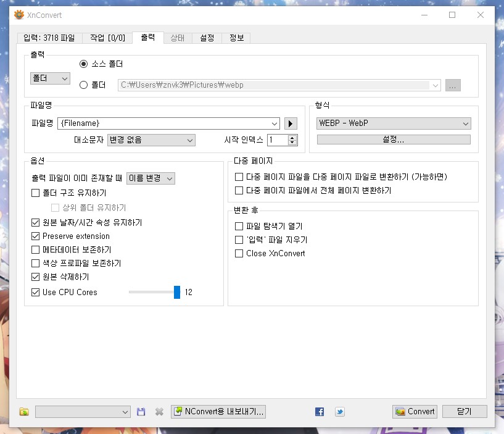Open the Facebook share icon

point(320,412)
